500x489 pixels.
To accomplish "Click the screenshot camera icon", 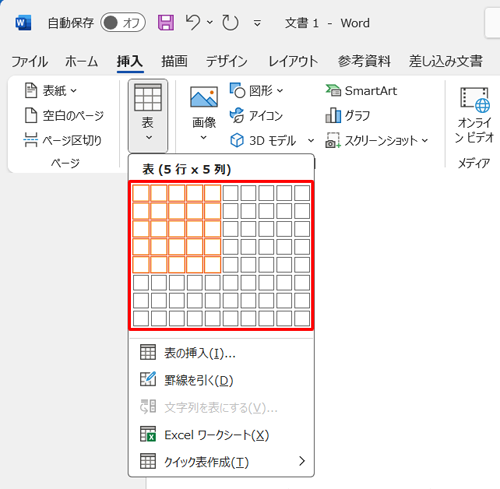I will [x=333, y=140].
